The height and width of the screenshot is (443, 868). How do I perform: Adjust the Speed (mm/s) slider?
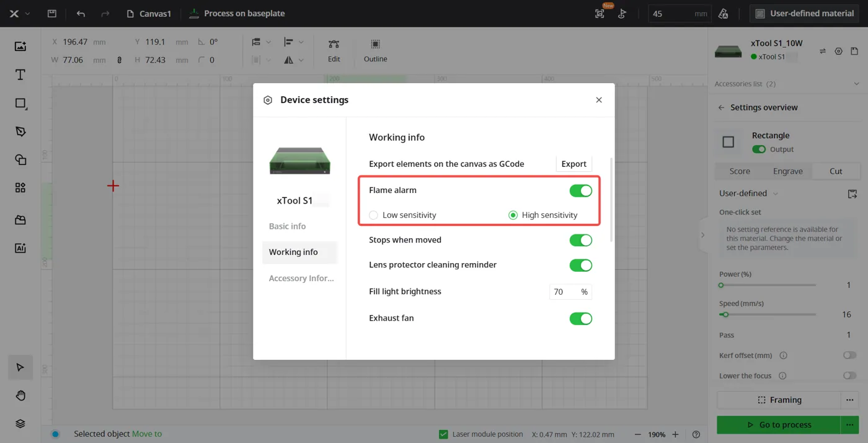(x=768, y=315)
